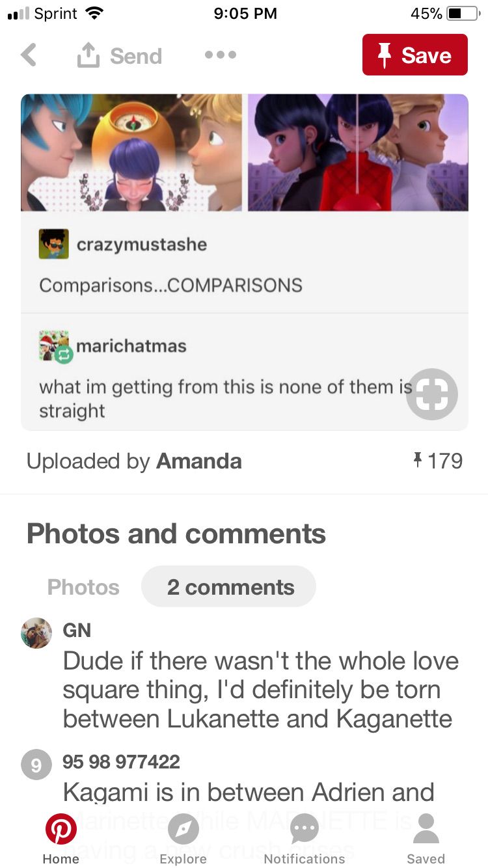Open the left character comparison image
Viewport: 488px width, 868px height.
(x=131, y=152)
